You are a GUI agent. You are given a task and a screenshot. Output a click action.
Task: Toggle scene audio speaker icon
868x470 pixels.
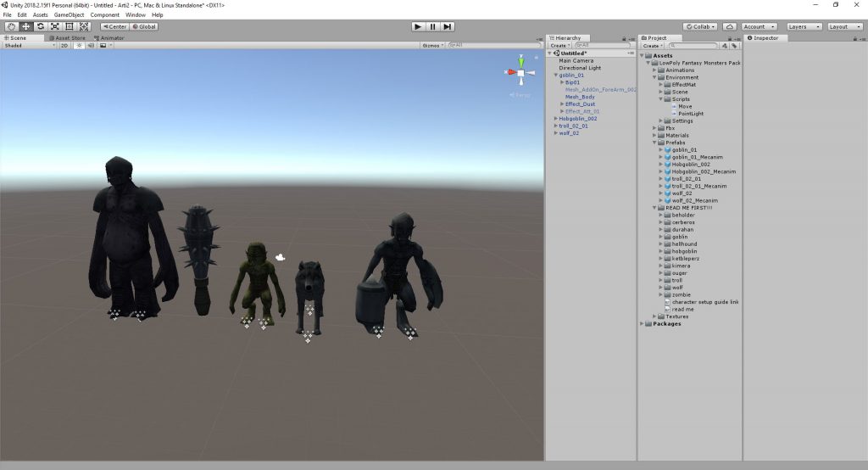(x=91, y=46)
